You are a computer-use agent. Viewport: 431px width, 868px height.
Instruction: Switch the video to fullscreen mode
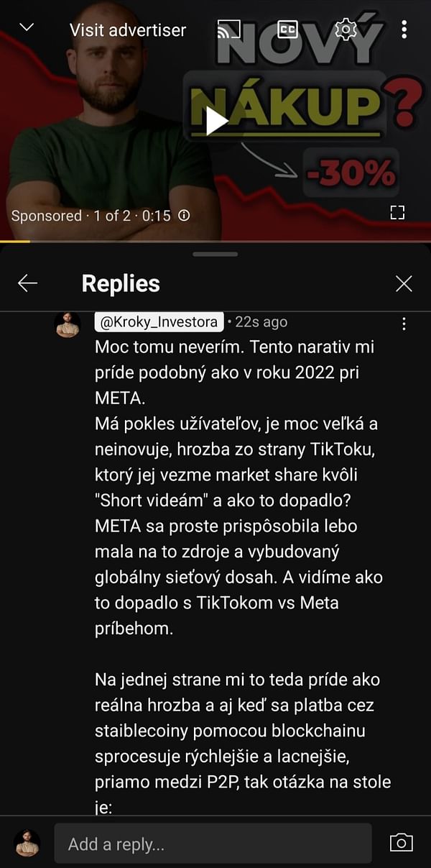point(397,212)
